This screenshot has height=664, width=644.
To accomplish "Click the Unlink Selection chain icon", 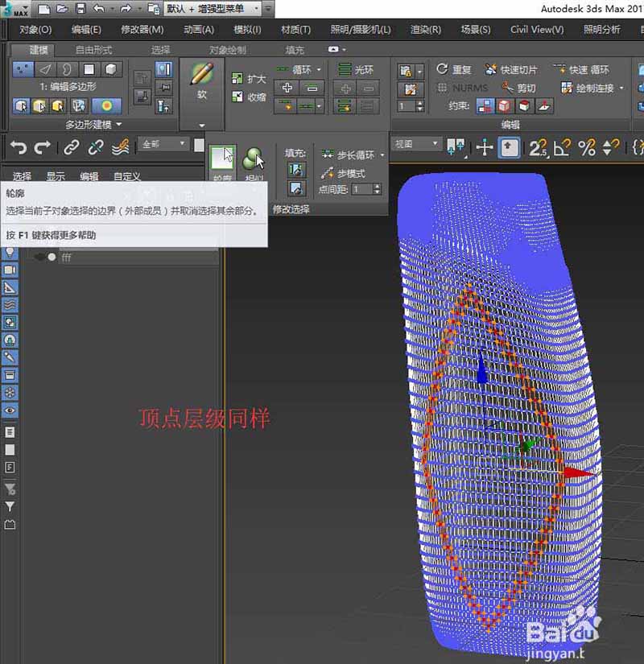I will tap(96, 147).
